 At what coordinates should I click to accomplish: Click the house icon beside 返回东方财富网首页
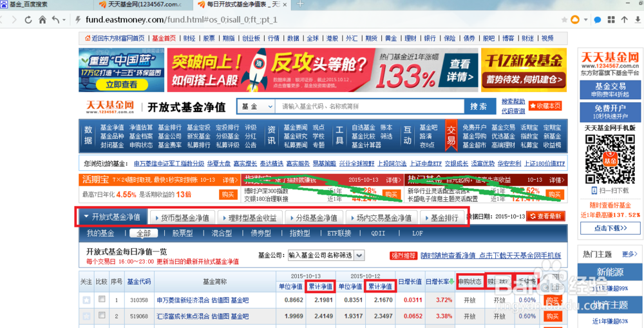coord(88,38)
